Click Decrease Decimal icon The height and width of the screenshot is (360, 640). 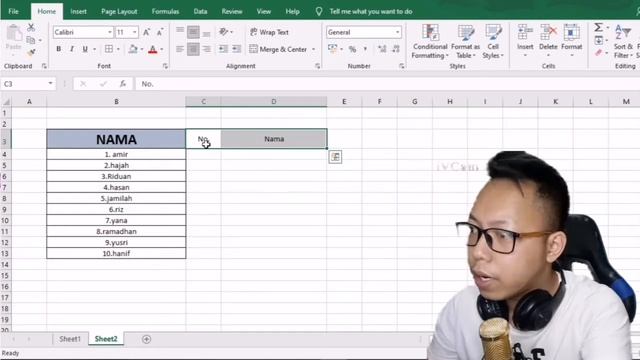pyautogui.click(x=396, y=49)
